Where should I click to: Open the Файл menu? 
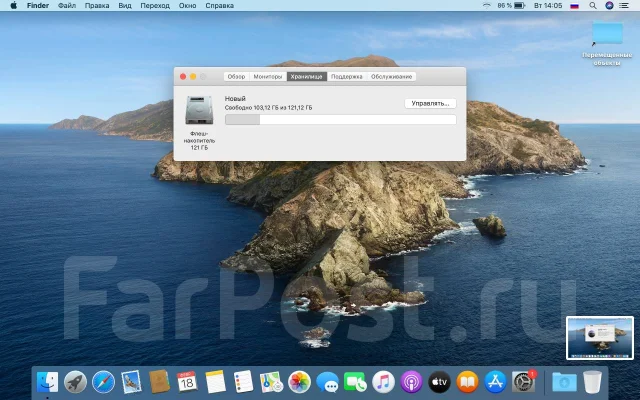coord(67,6)
